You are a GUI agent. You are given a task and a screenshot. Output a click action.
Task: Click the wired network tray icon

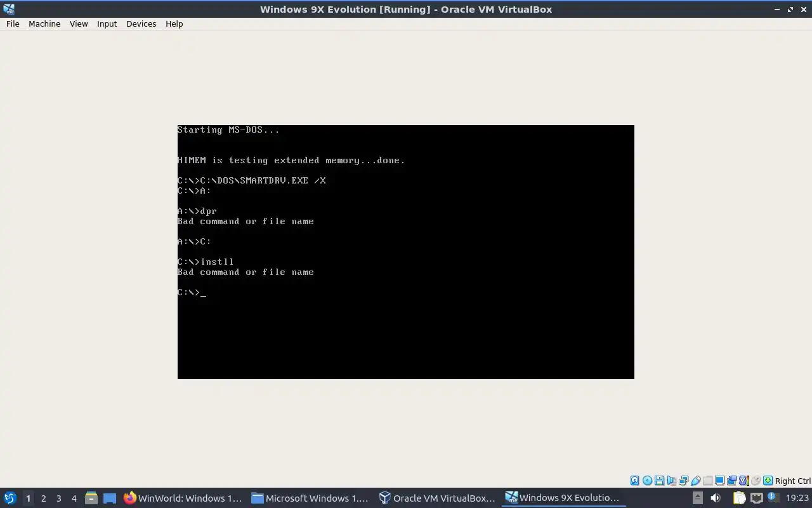(x=757, y=498)
